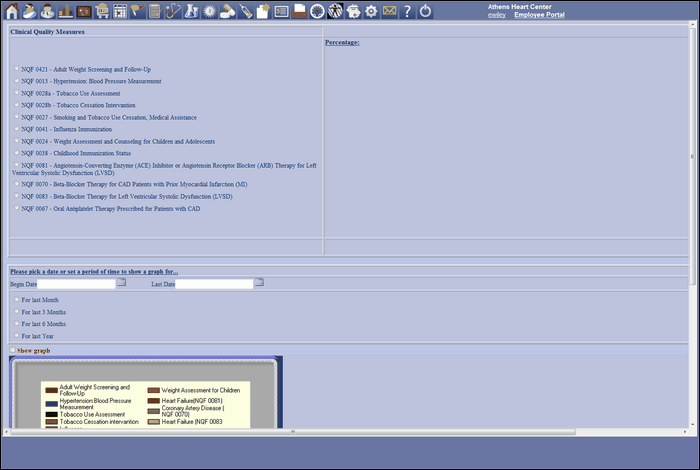
Task: Click the power logout icon
Action: coord(425,11)
